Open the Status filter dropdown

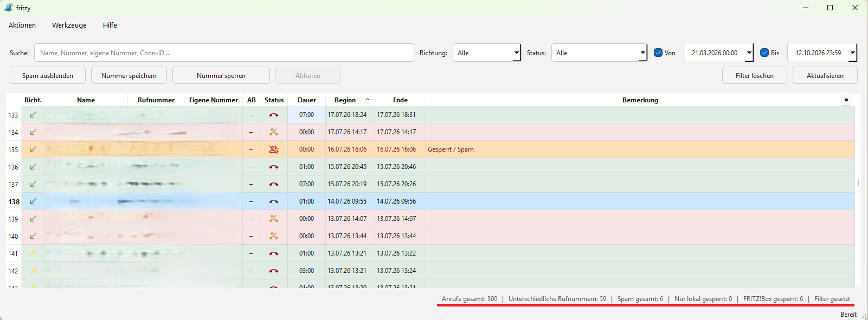coord(599,53)
